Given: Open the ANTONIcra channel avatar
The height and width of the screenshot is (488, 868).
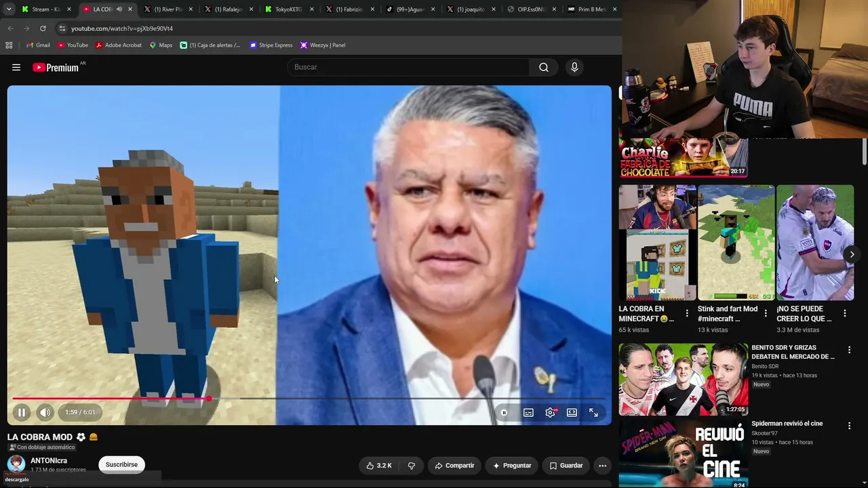Looking at the screenshot, I should coord(16,464).
